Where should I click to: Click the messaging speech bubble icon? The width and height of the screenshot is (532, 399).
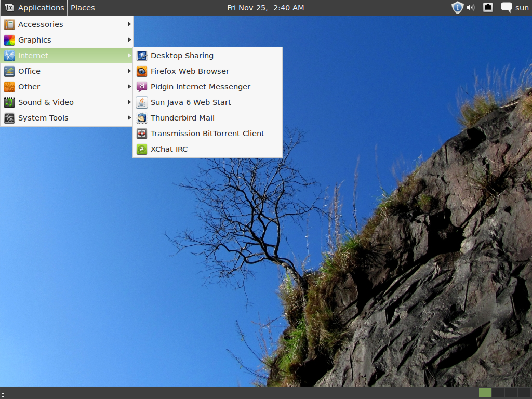pyautogui.click(x=505, y=7)
